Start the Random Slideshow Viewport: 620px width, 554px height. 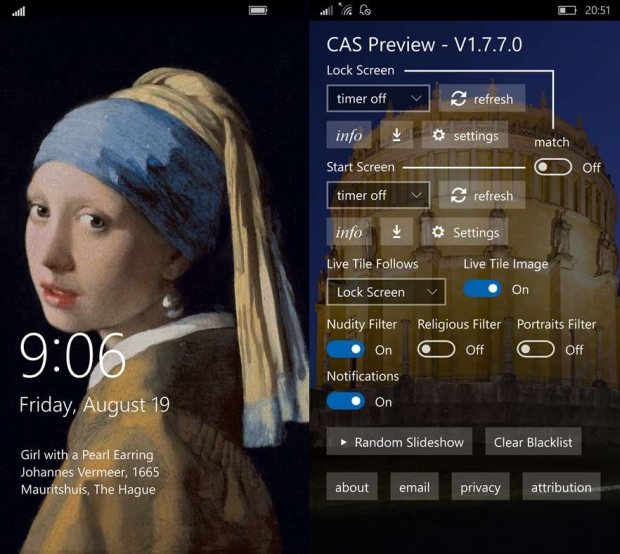[x=399, y=441]
